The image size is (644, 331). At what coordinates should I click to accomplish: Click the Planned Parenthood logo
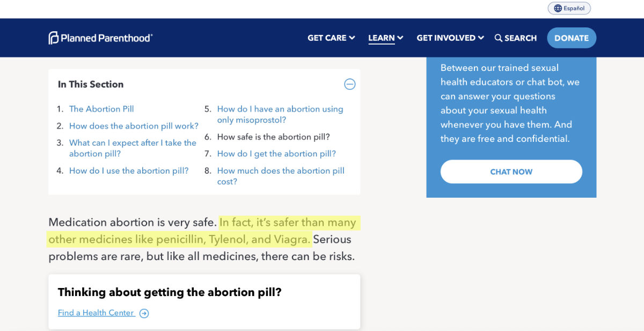point(100,38)
